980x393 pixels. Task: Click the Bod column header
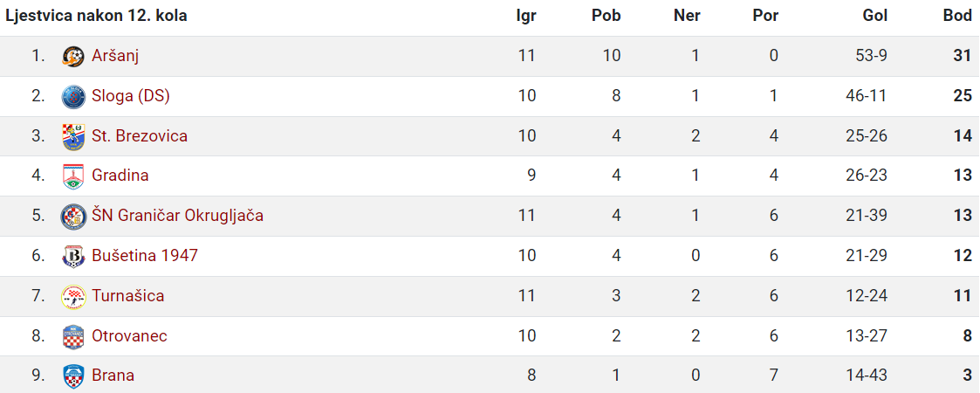pyautogui.click(x=957, y=17)
